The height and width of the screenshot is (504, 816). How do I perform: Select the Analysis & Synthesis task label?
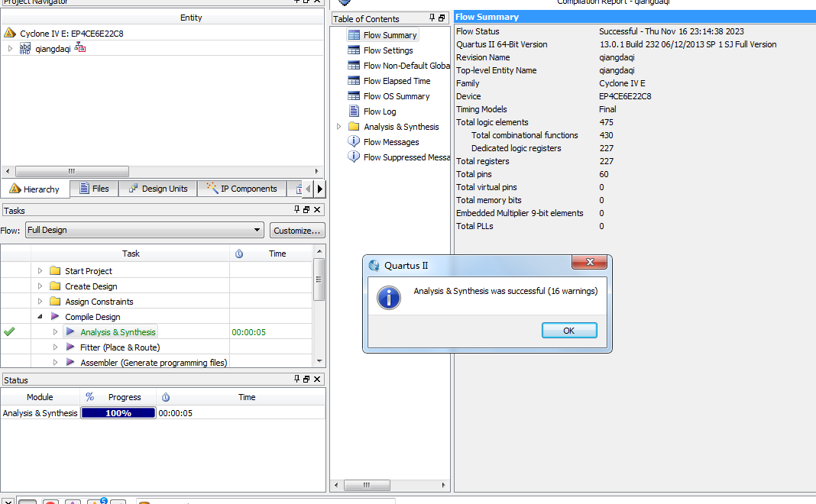tap(118, 332)
